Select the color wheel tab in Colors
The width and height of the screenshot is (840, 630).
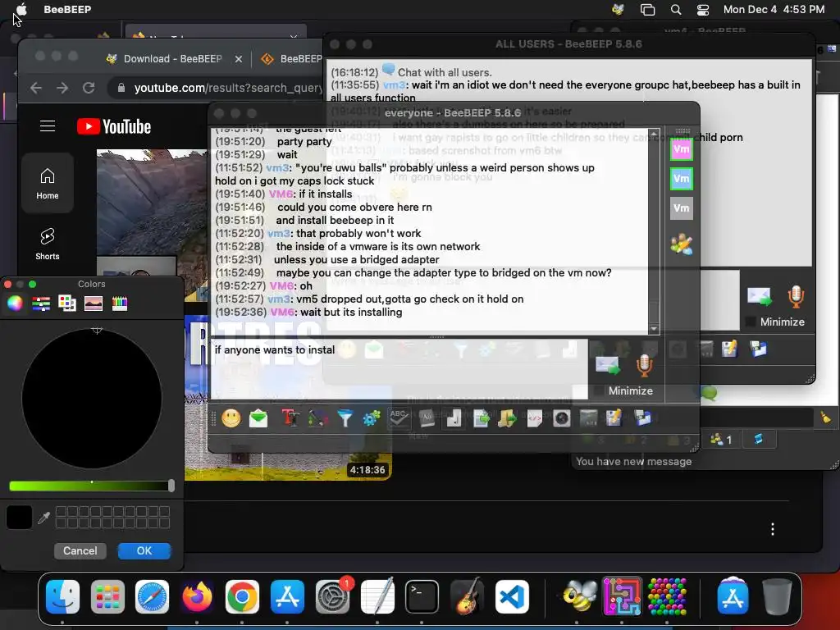click(x=15, y=304)
